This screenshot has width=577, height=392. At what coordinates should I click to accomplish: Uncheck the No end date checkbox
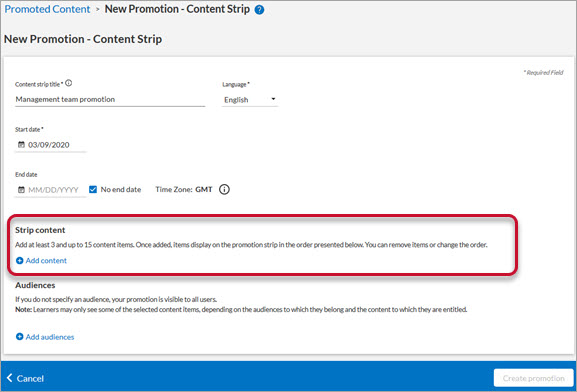tap(93, 189)
